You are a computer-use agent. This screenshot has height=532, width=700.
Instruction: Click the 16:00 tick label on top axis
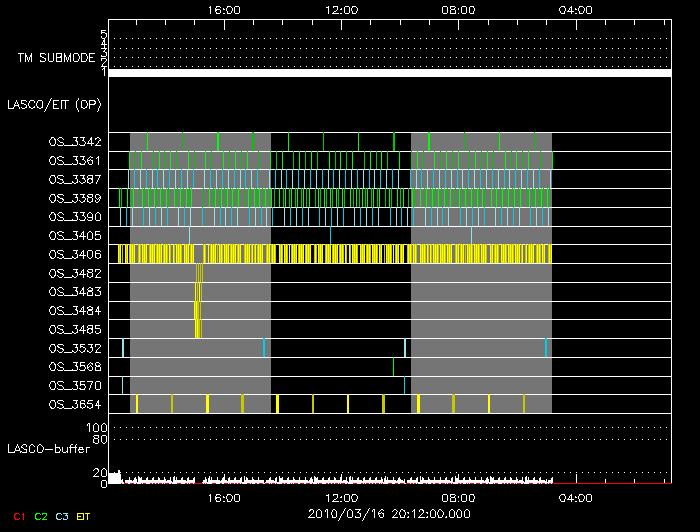tap(224, 9)
